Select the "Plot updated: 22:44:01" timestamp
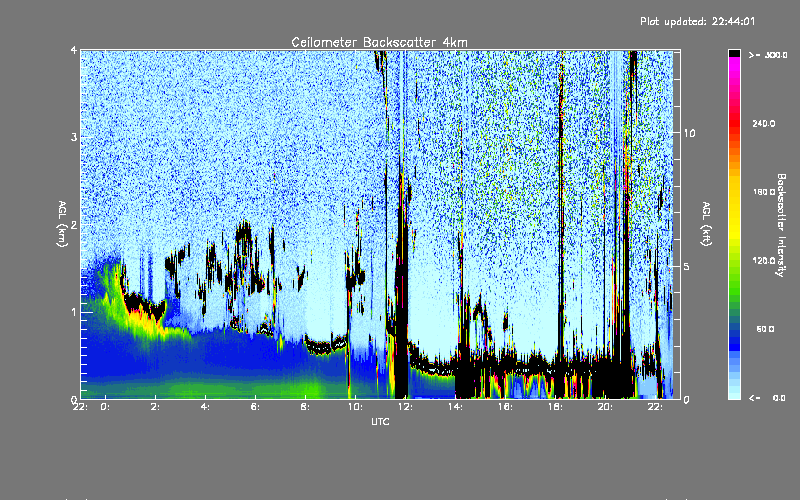 point(697,21)
